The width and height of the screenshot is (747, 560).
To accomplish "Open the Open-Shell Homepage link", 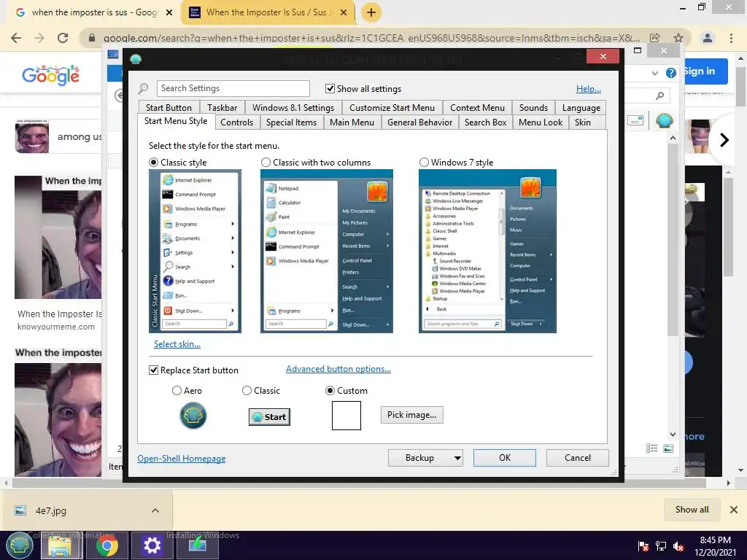I will 182,459.
